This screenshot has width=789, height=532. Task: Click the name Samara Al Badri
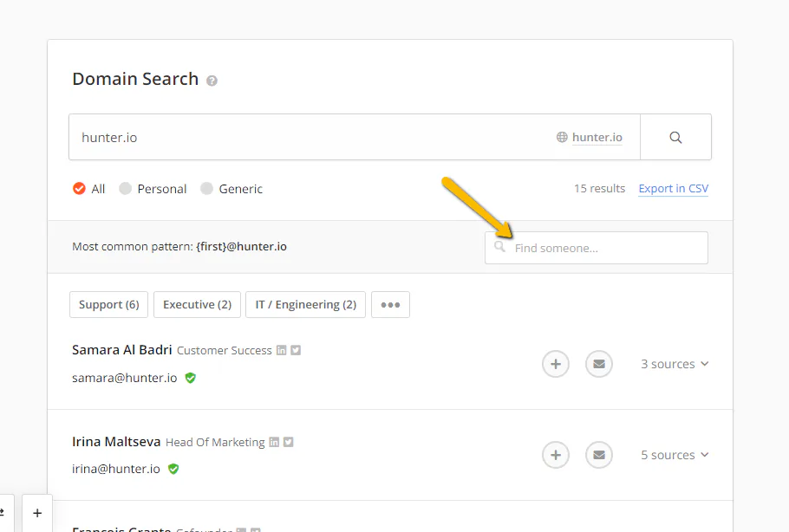point(121,350)
